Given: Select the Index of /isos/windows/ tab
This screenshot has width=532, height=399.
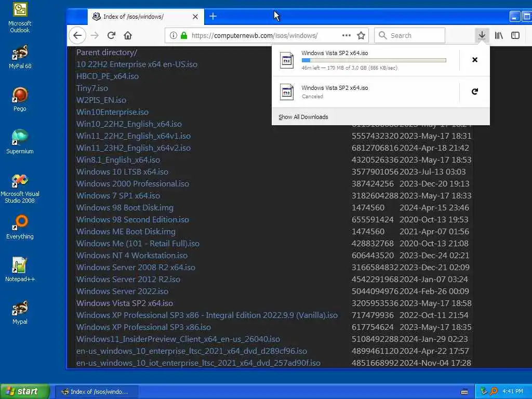Looking at the screenshot, I should (x=146, y=17).
